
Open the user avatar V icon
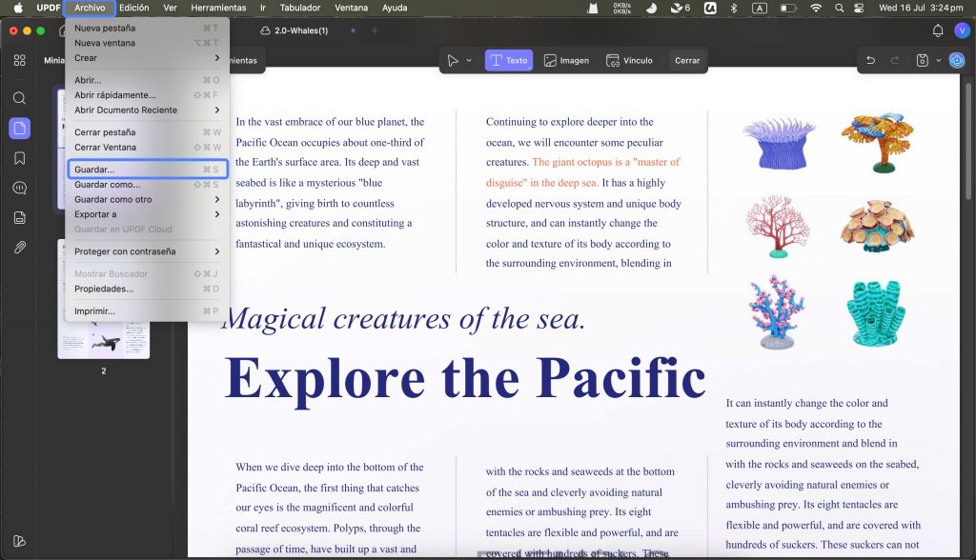tap(961, 30)
